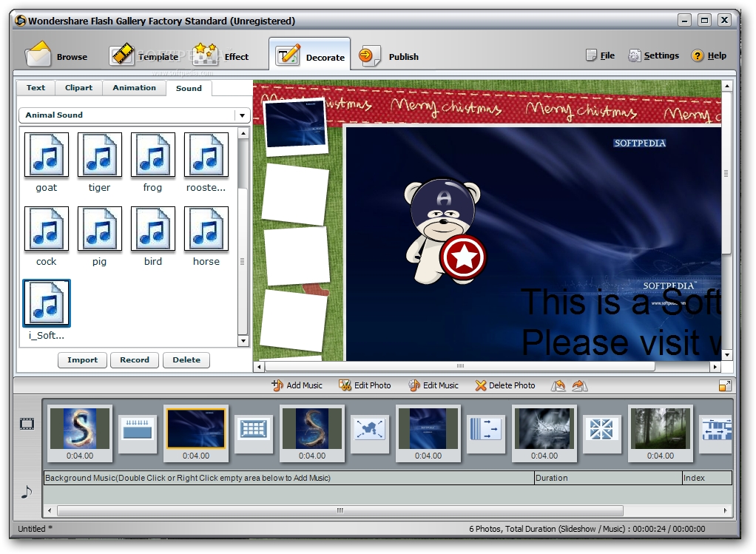Click the preview horizontal scroll right arrow

pos(715,367)
